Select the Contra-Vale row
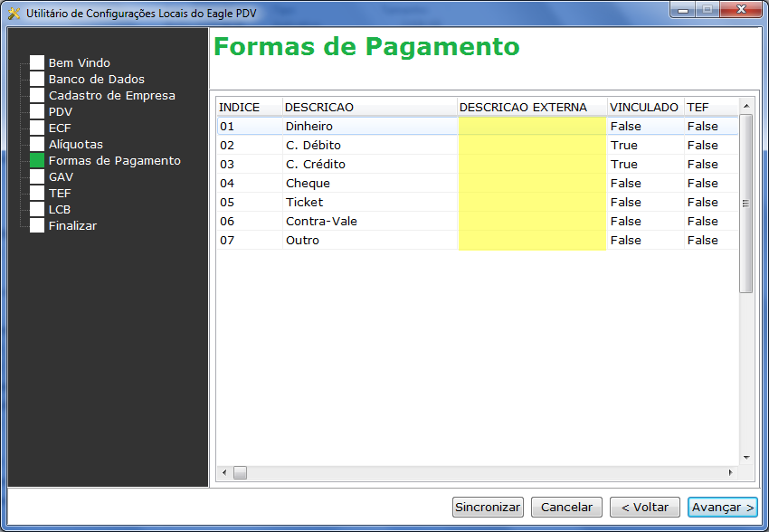Screen dimensions: 769x532 (477, 221)
